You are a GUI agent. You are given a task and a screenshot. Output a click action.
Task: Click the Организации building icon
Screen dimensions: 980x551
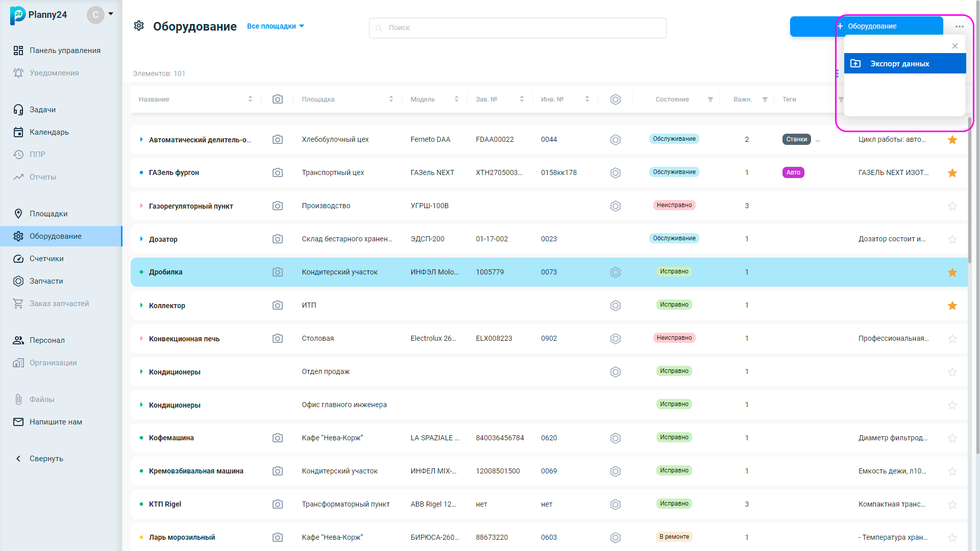[x=18, y=363]
